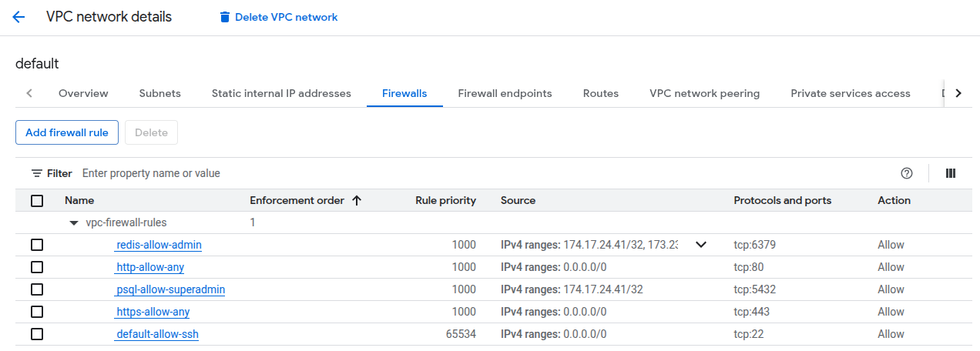This screenshot has height=351, width=980.
Task: Sort by Enforcement order arrow
Action: click(357, 200)
